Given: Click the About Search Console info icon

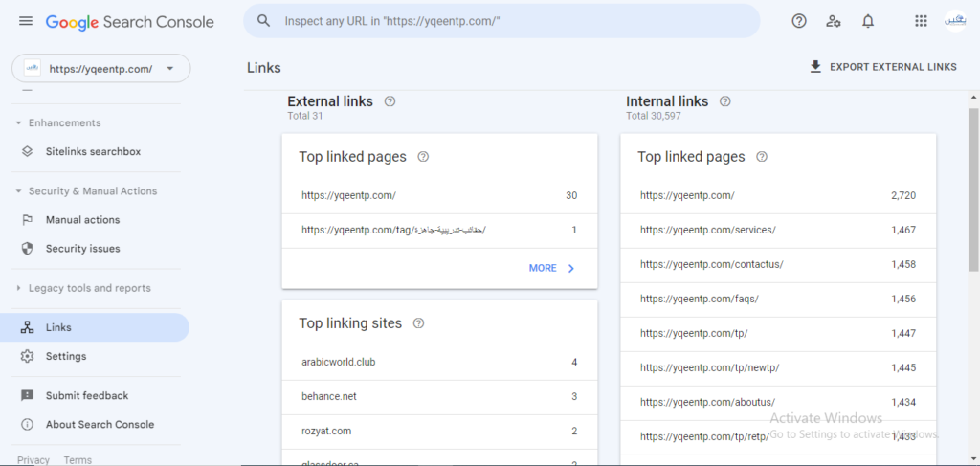Looking at the screenshot, I should [27, 424].
